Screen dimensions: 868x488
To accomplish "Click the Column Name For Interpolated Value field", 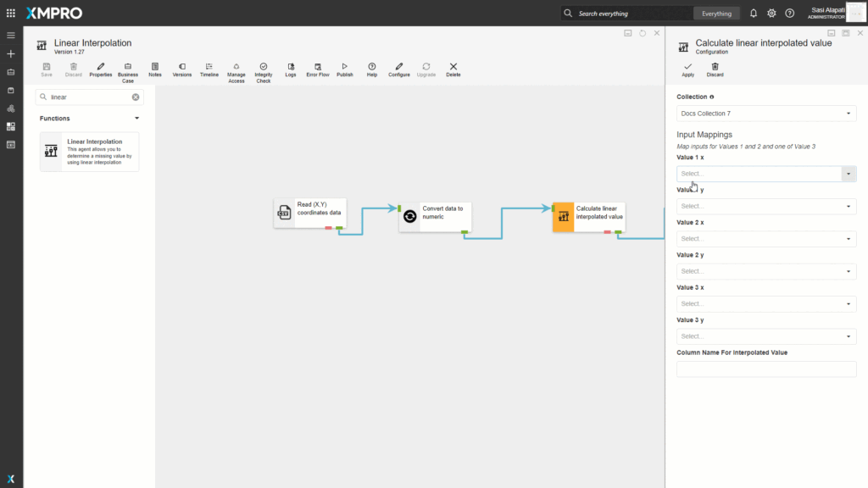I will click(765, 369).
